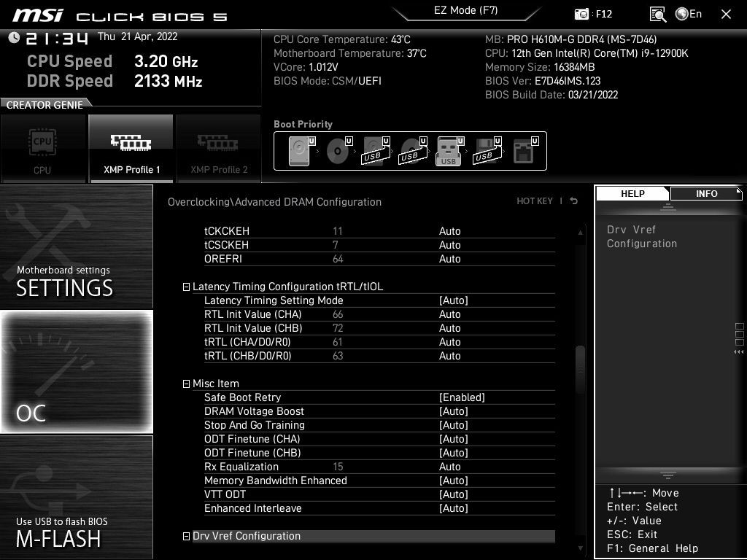Click the help panel bottom grip handle

668,475
